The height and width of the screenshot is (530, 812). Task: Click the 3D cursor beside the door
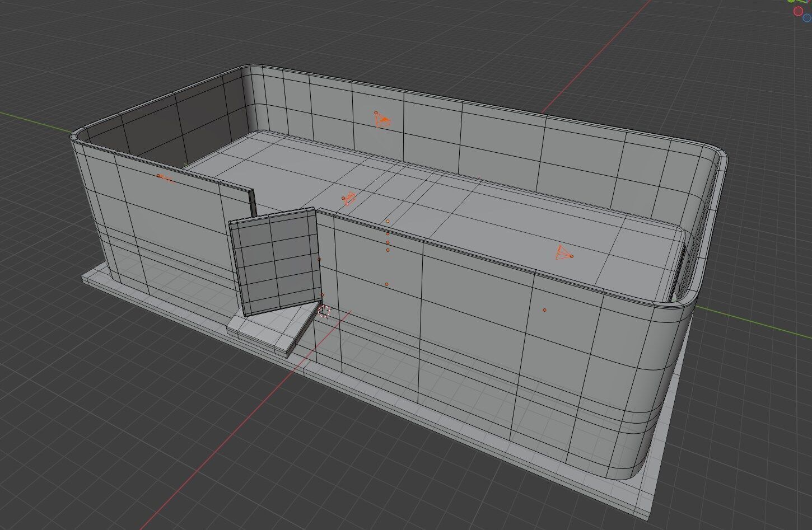(324, 311)
